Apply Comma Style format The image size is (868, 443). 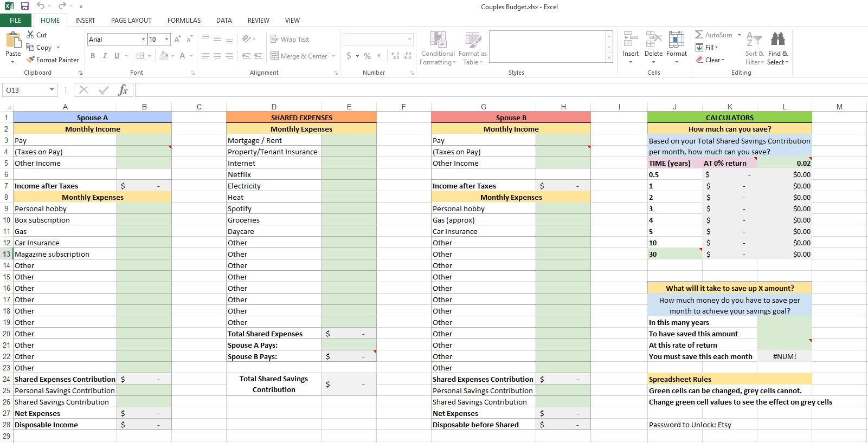click(x=378, y=56)
